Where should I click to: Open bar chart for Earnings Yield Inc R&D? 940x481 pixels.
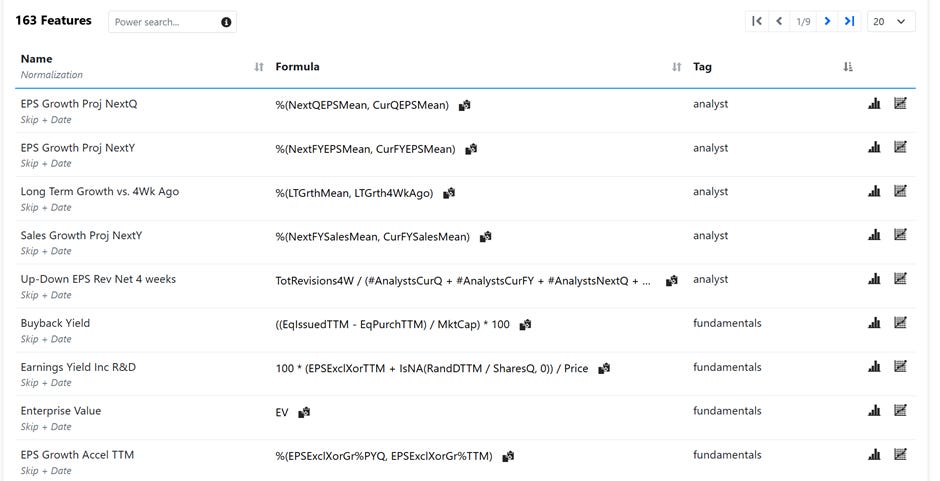point(874,367)
